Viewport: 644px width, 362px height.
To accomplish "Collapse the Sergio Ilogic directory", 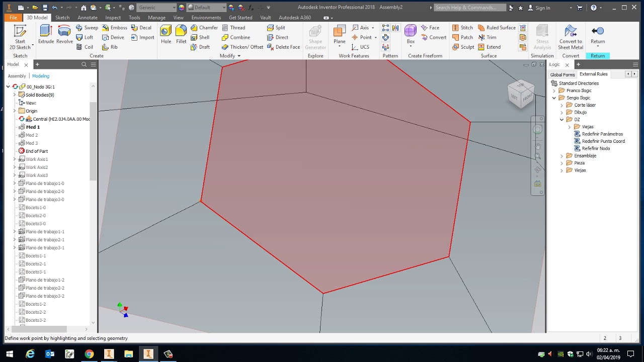I will coord(554,98).
